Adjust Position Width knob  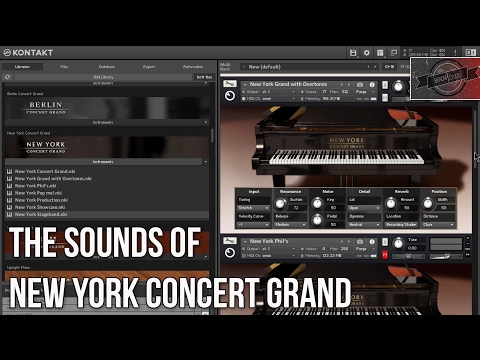tap(428, 203)
